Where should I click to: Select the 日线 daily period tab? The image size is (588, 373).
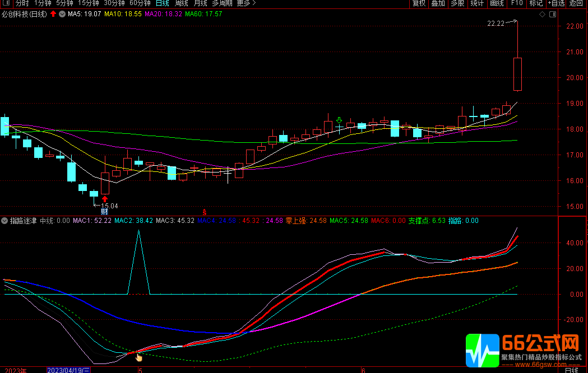pos(163,3)
